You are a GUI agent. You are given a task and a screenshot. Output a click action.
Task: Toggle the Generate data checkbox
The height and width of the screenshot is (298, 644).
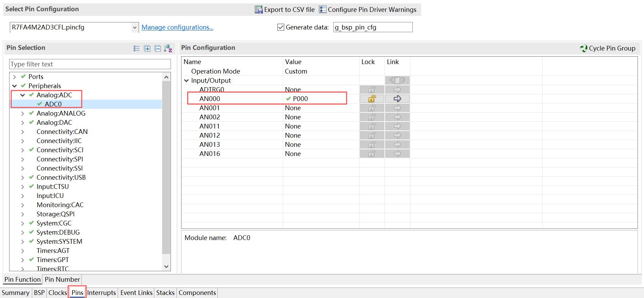pyautogui.click(x=281, y=27)
